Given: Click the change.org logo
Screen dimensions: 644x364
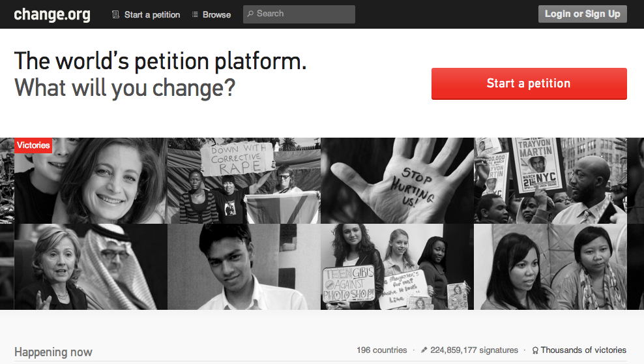Looking at the screenshot, I should click(x=52, y=14).
